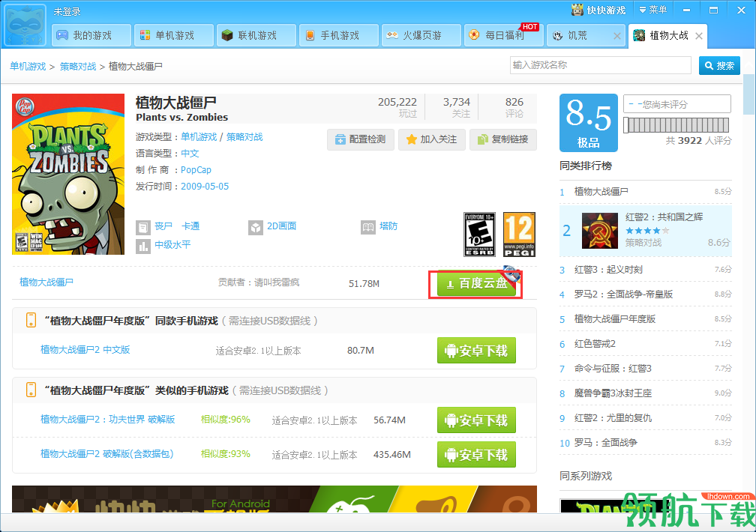Go to the 手机游戏 tab
Viewport: 756px width, 532px height.
339,35
